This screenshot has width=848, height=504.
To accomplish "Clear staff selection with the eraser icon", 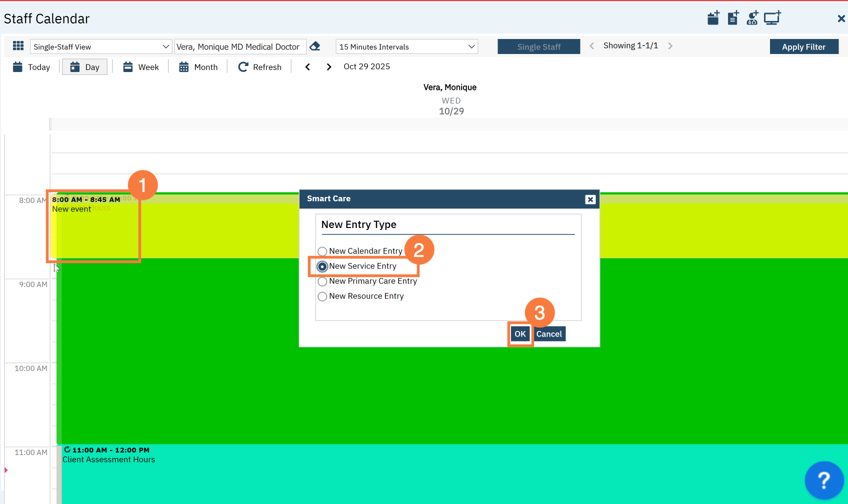I will 315,46.
